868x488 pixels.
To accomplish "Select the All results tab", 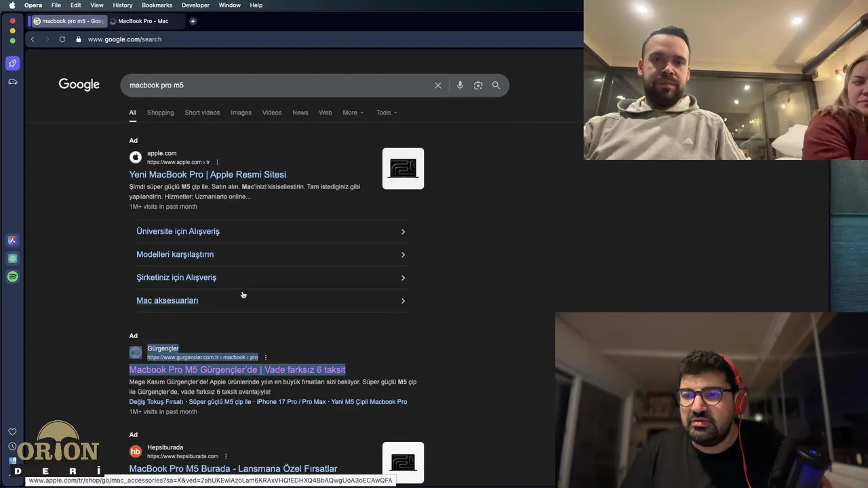I will pos(133,113).
